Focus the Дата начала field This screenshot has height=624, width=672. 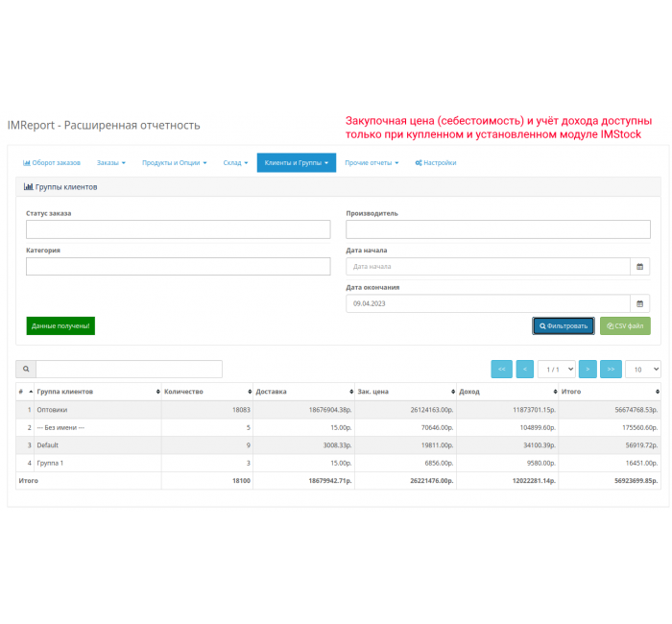point(488,267)
